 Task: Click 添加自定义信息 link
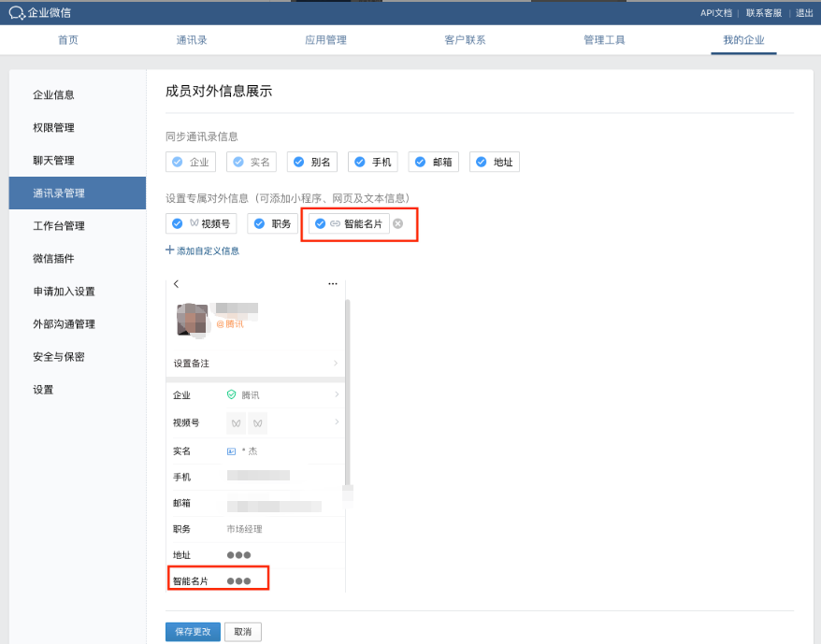pos(202,250)
